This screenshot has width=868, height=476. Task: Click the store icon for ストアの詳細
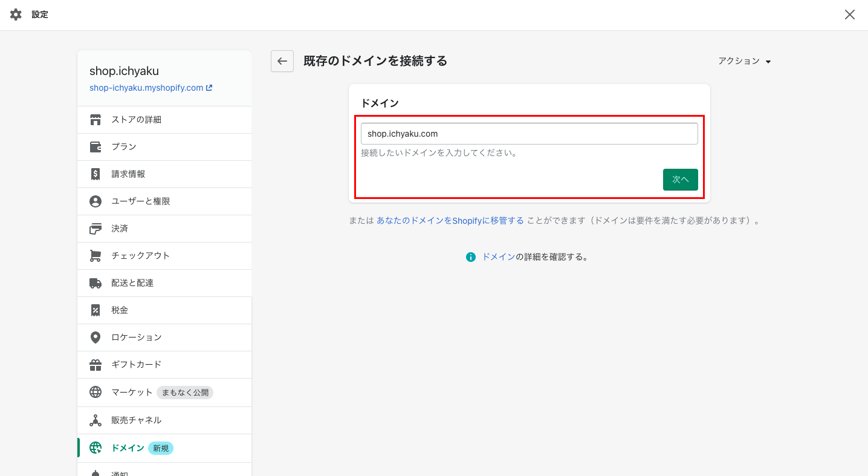click(x=96, y=120)
